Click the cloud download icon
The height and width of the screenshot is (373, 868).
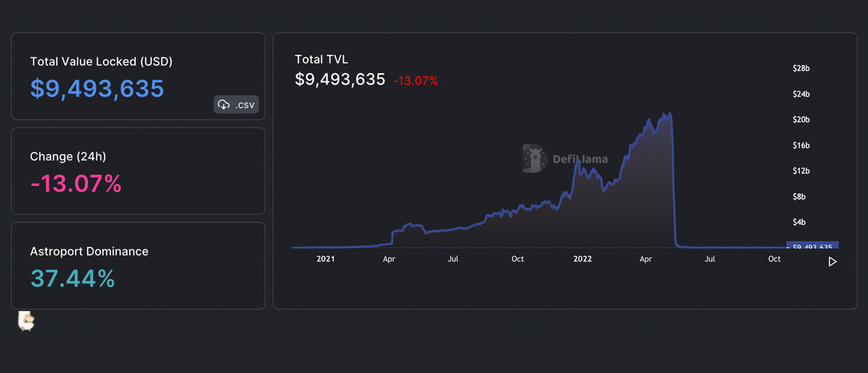pos(224,104)
